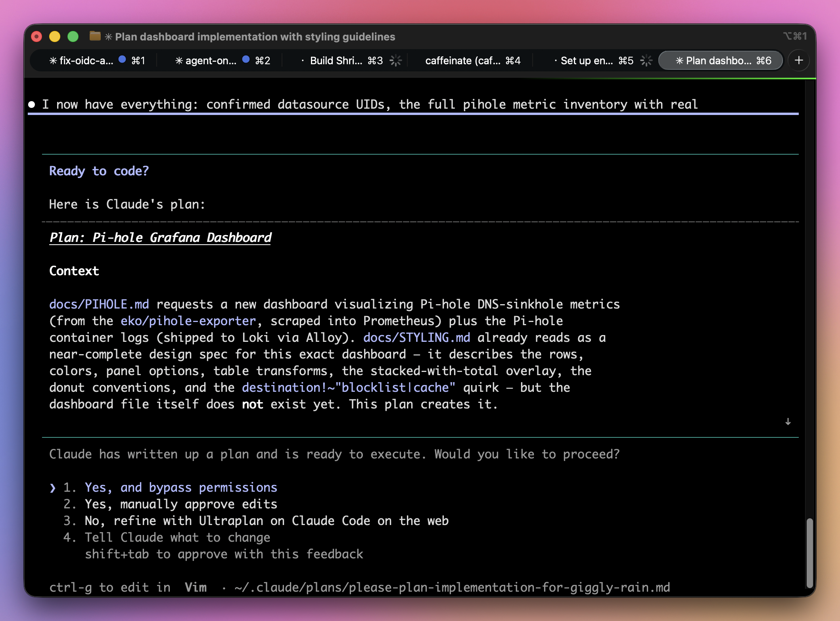Switch to the fix-oidc-a... tab
This screenshot has height=621, width=840.
tap(97, 60)
